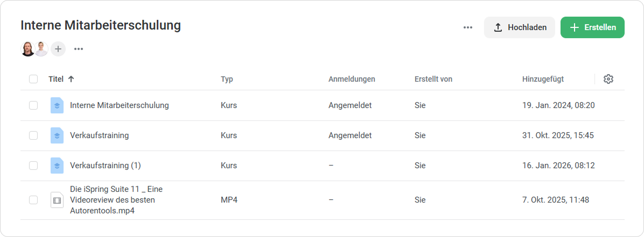Screen dimensions: 644x237
Task: Click the Verkaufstraining course icon
Action: 57,135
